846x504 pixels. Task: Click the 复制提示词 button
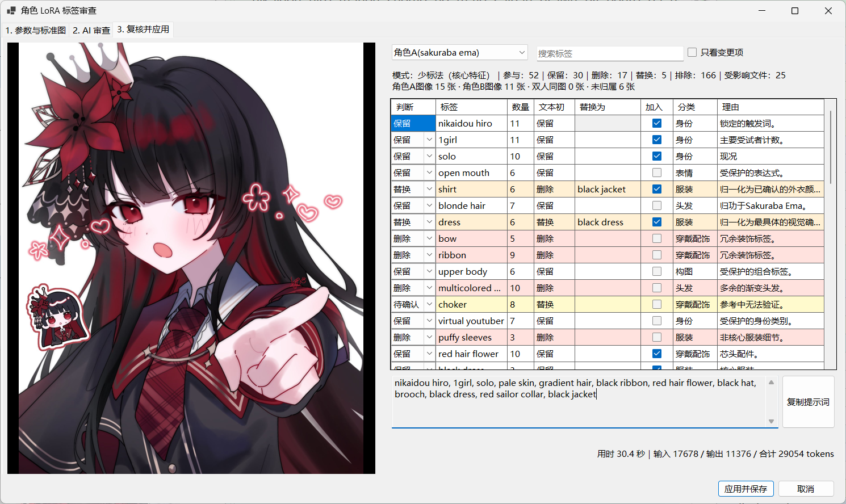click(x=808, y=402)
